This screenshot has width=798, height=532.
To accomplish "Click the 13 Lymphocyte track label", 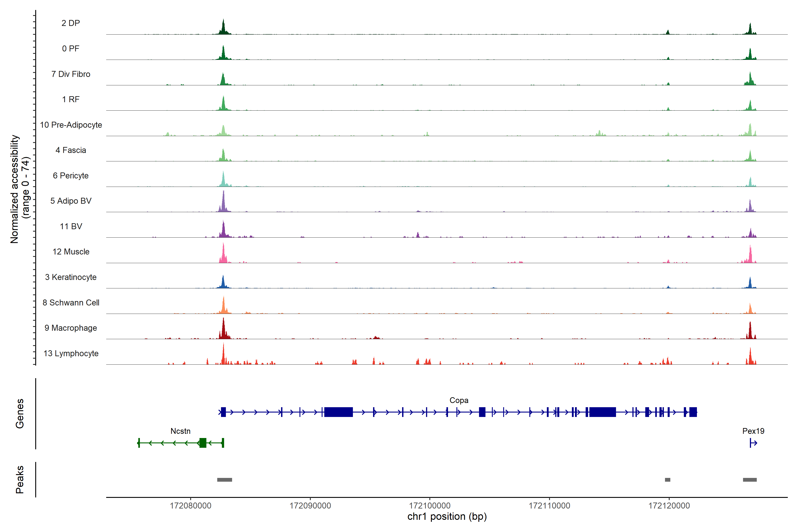I will point(71,353).
